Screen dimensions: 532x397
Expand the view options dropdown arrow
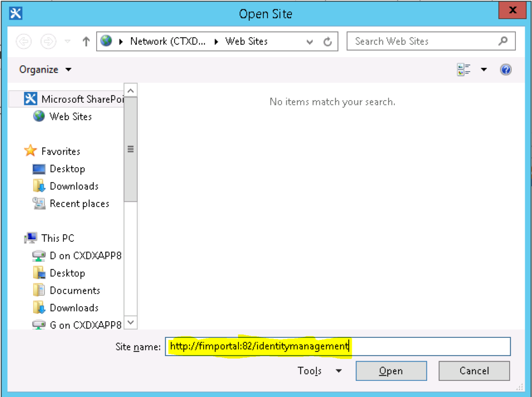(484, 70)
